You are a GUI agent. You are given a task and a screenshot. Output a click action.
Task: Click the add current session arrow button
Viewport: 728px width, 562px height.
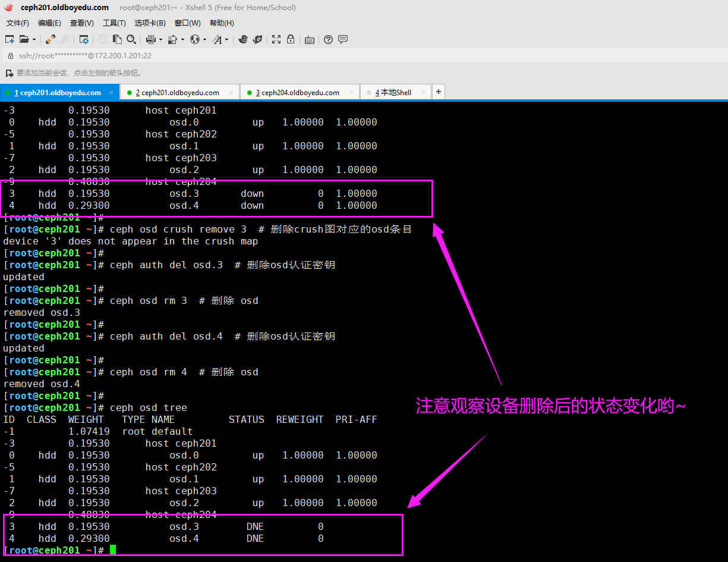coord(9,73)
